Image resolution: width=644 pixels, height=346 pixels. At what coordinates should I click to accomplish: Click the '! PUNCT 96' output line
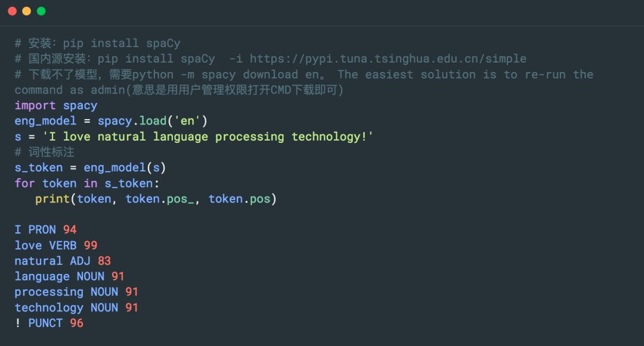click(x=49, y=322)
